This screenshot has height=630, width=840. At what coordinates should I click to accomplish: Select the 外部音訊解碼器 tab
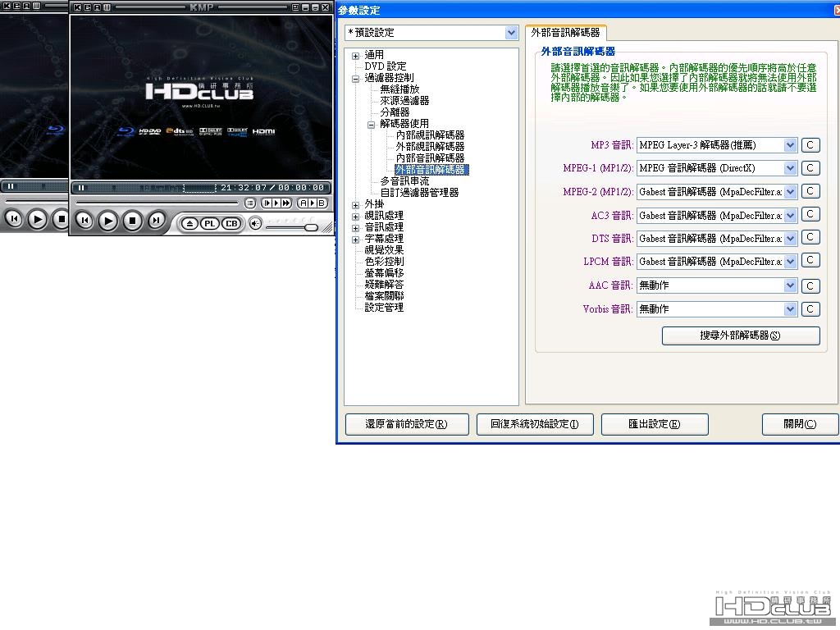point(566,33)
